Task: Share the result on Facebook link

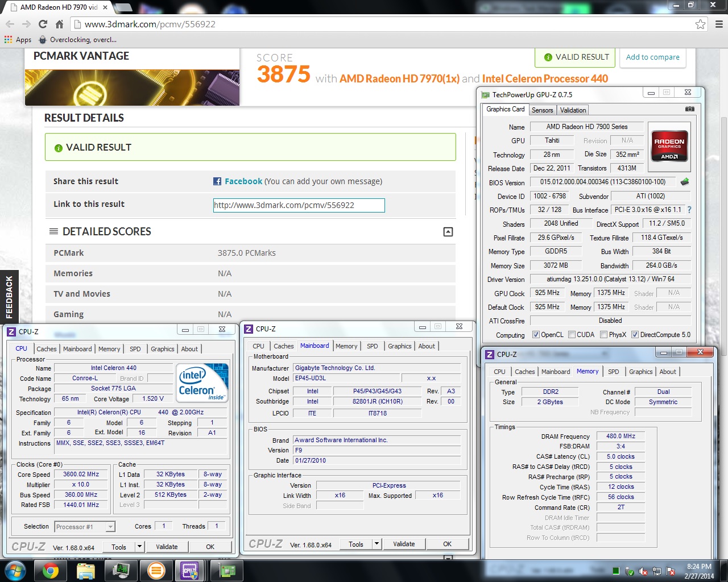Action: click(243, 181)
